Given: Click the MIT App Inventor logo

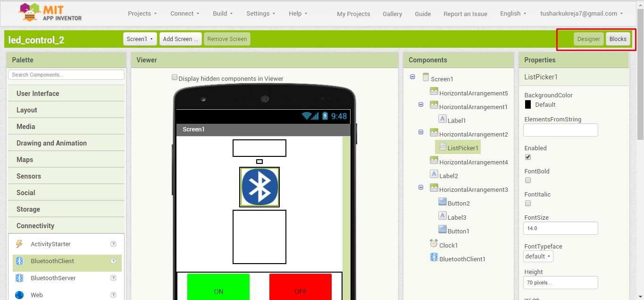Looking at the screenshot, I should coord(50,13).
